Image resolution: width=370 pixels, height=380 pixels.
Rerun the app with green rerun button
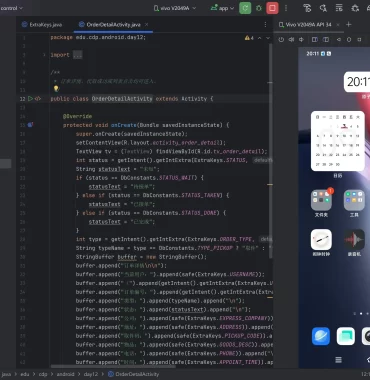pos(245,8)
